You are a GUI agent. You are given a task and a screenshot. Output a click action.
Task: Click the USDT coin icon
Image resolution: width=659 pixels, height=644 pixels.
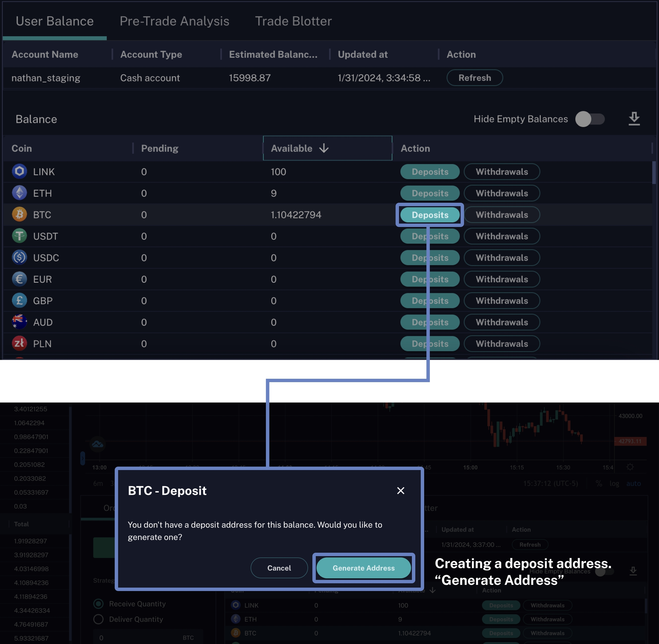[19, 236]
